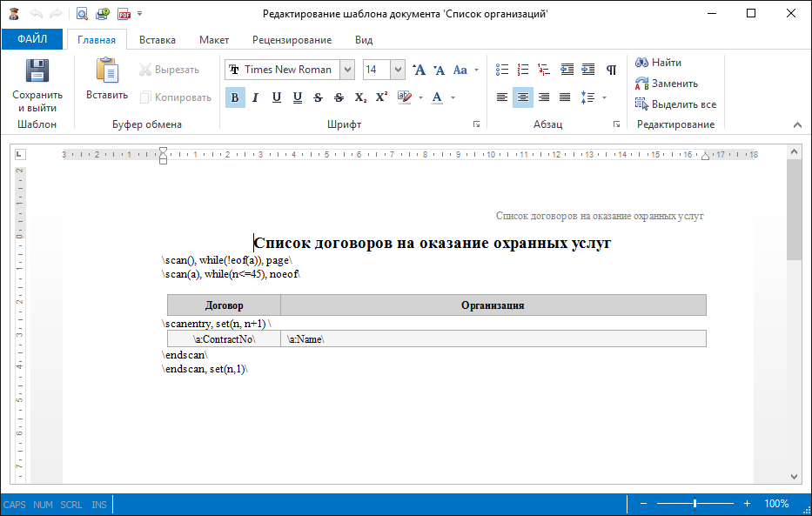
Task: Copy selection with Копировать
Action: pyautogui.click(x=176, y=97)
